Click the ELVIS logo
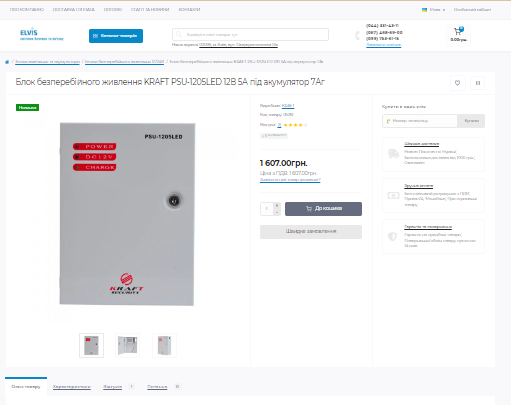Screen dimensions: 511x405 [41, 35]
